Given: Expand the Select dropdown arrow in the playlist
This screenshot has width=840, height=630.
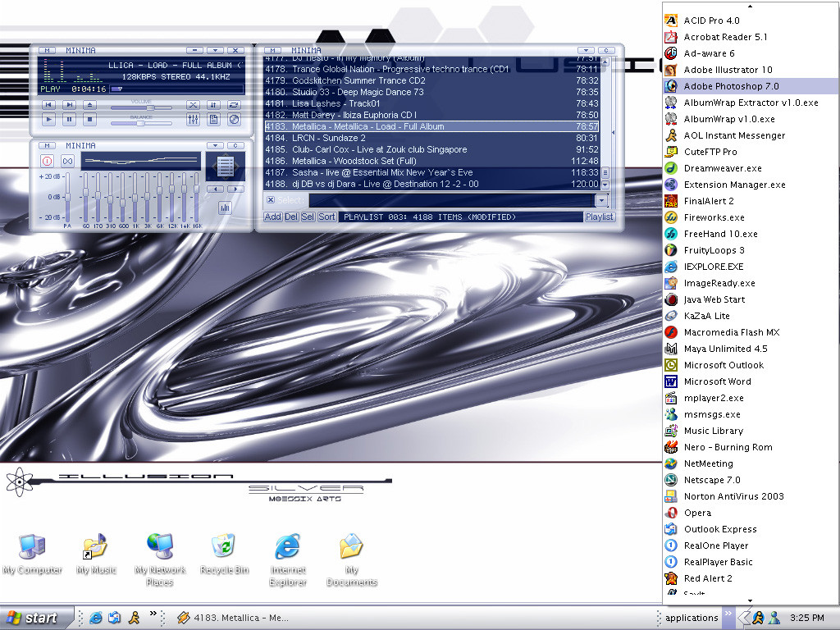Looking at the screenshot, I should pyautogui.click(x=601, y=200).
